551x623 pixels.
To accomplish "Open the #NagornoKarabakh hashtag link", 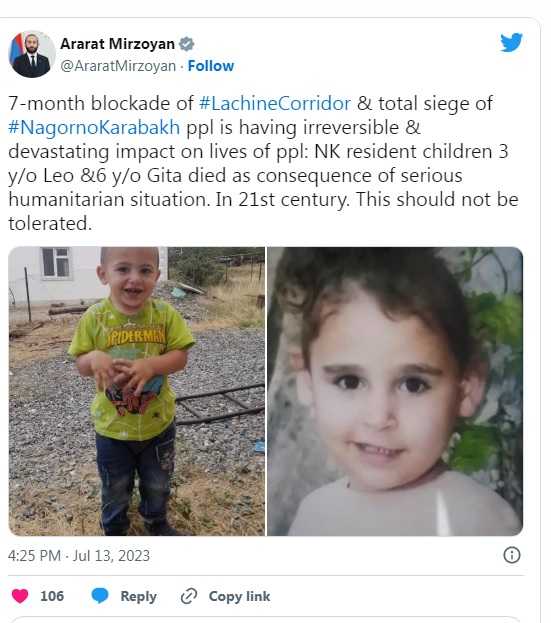I will coord(94,128).
